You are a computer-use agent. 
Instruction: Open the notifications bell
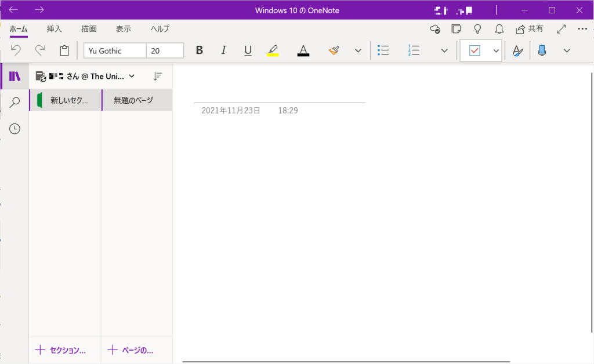(499, 29)
